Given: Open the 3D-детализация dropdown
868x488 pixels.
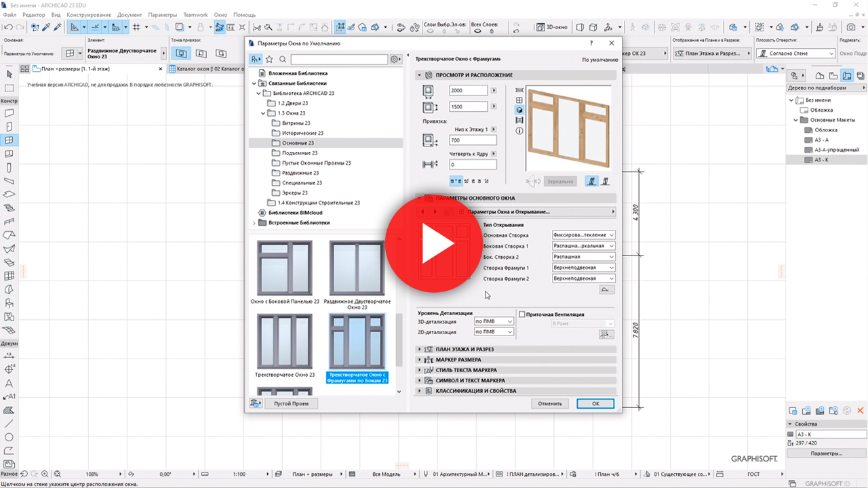Looking at the screenshot, I should 494,321.
